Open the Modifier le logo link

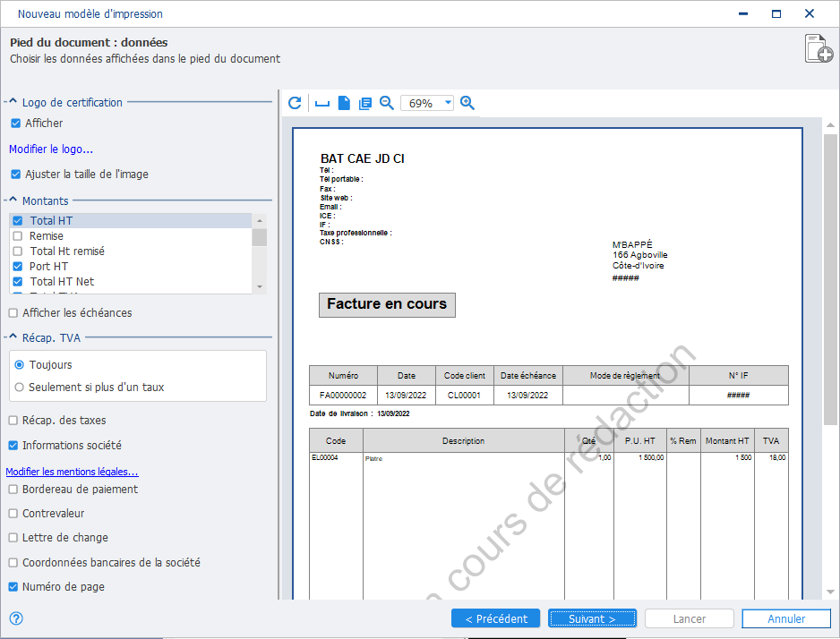[x=51, y=149]
